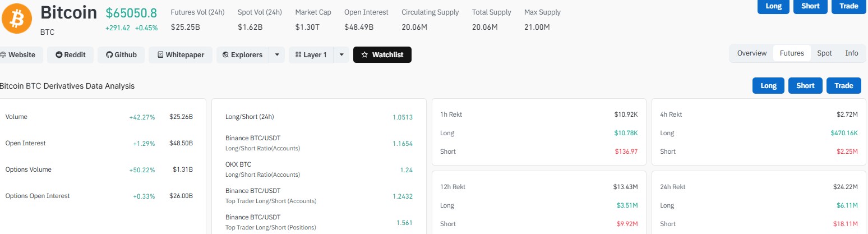Image resolution: width=868 pixels, height=234 pixels.
Task: Open the Website link button
Action: [20, 54]
